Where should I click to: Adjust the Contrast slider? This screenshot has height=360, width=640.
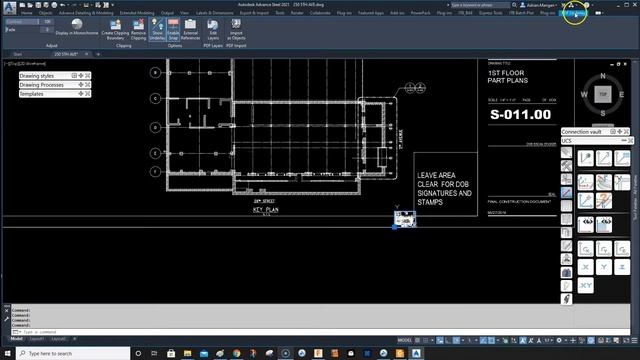[22, 22]
